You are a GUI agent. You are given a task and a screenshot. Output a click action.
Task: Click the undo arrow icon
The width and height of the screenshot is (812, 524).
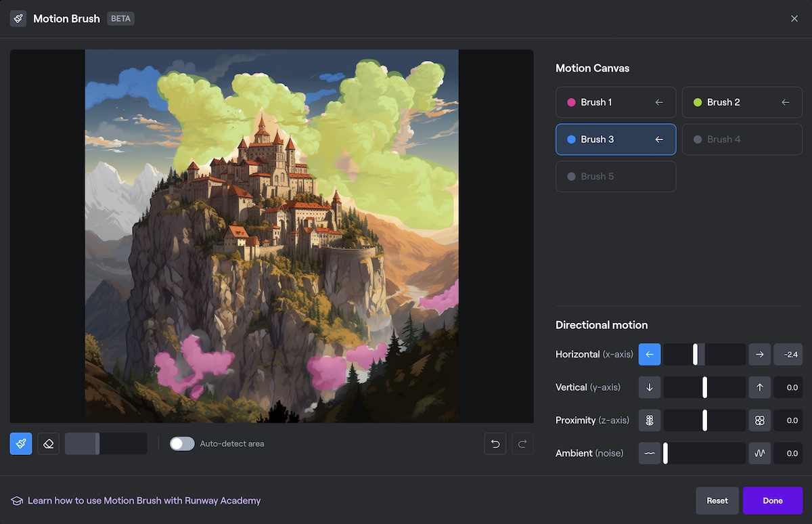point(495,443)
